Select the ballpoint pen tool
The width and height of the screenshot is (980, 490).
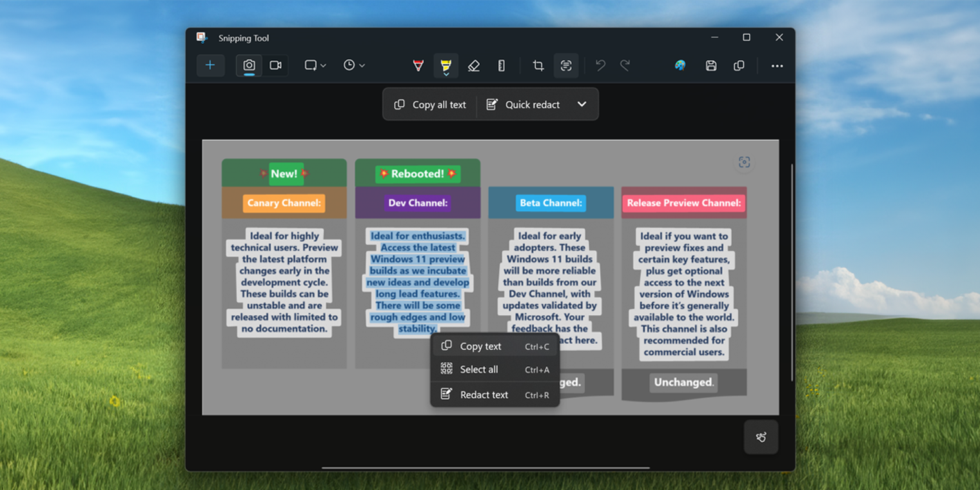[418, 65]
